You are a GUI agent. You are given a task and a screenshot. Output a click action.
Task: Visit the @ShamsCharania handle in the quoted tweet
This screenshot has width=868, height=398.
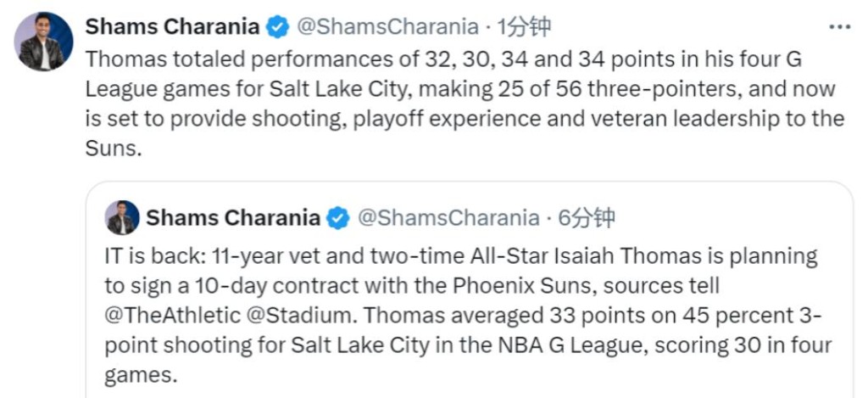448,218
